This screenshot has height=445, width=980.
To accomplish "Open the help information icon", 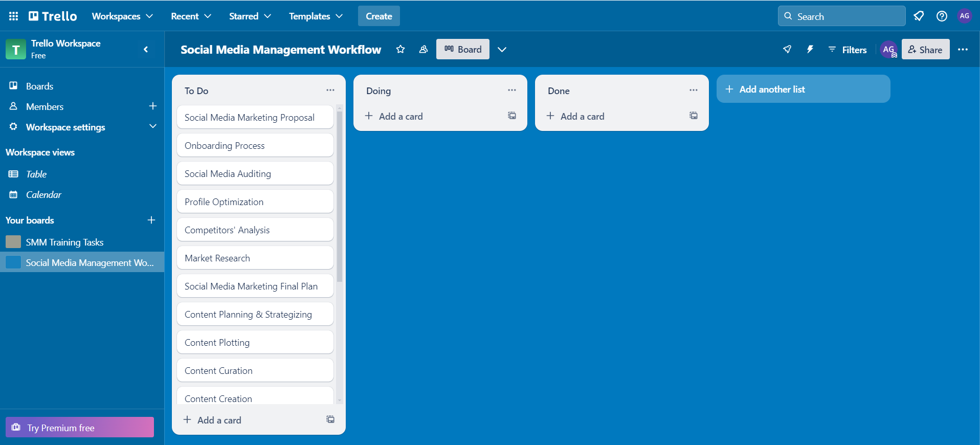I will click(x=942, y=16).
